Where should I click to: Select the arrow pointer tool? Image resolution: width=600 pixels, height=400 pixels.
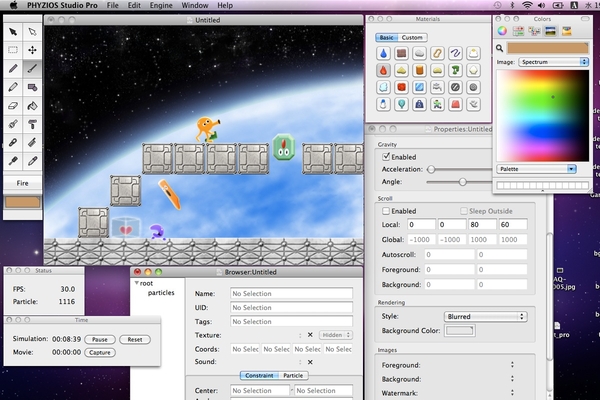(13, 32)
